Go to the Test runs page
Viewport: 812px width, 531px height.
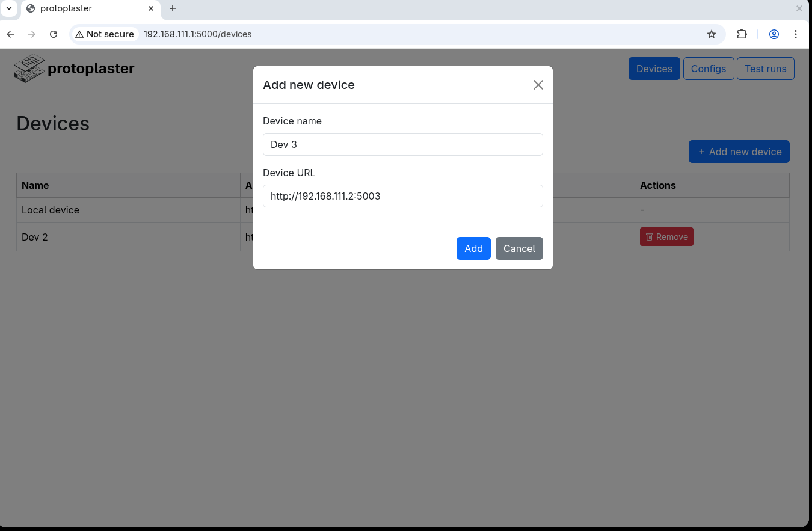point(765,69)
